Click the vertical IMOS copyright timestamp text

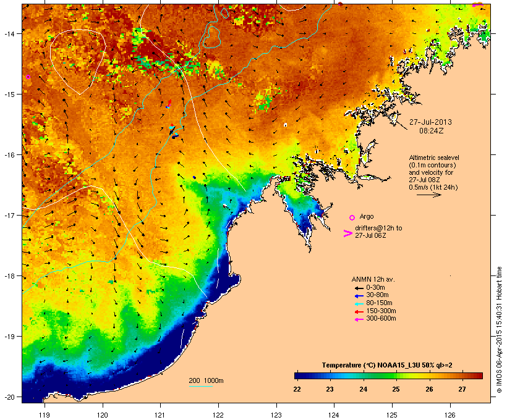pos(500,330)
